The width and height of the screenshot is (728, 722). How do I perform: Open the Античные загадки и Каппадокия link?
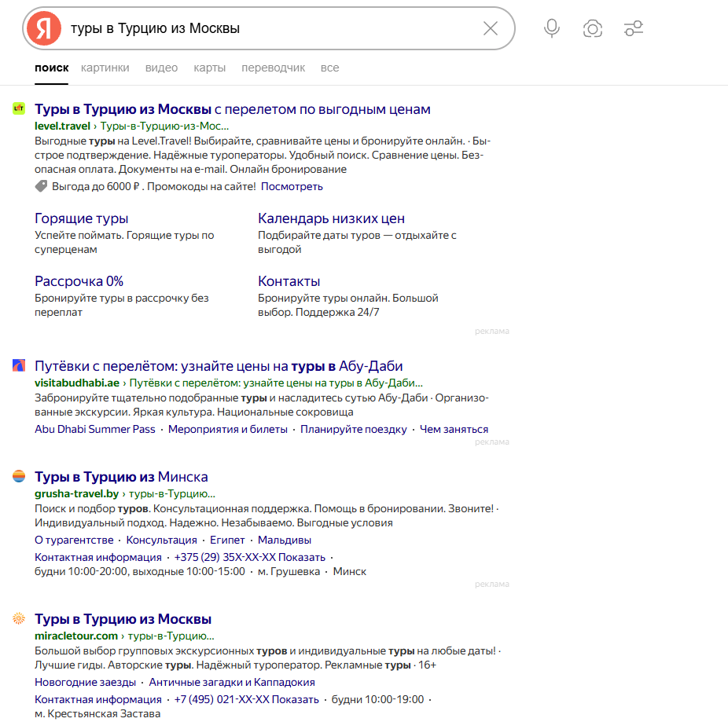pyautogui.click(x=232, y=682)
